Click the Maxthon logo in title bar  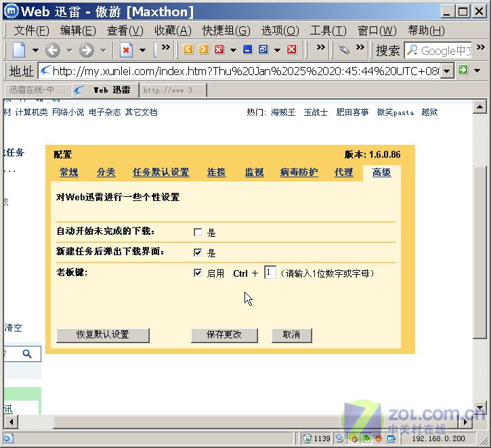[12, 12]
